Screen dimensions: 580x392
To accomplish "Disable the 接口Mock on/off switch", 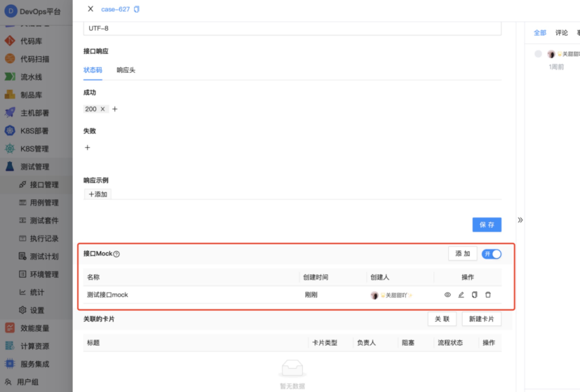I will (492, 254).
